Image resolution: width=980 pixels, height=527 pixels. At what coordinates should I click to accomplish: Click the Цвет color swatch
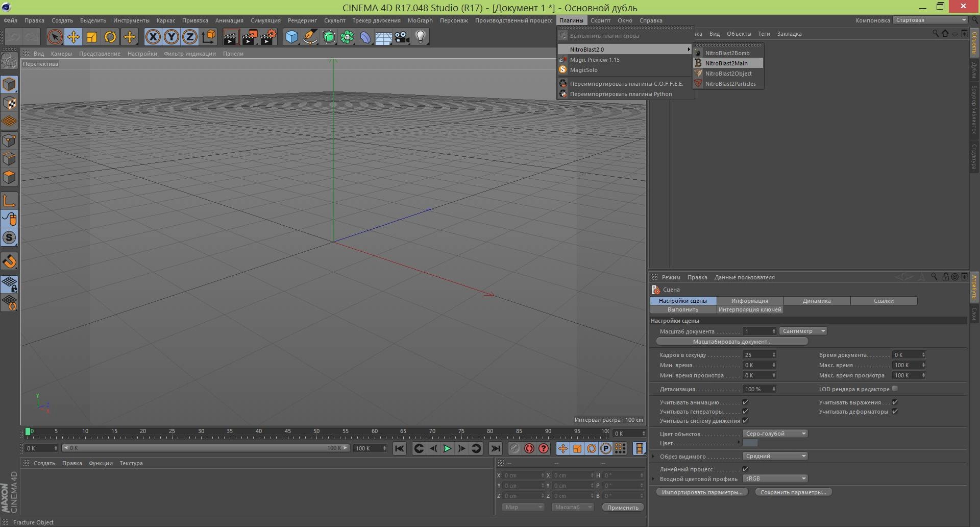pyautogui.click(x=750, y=443)
